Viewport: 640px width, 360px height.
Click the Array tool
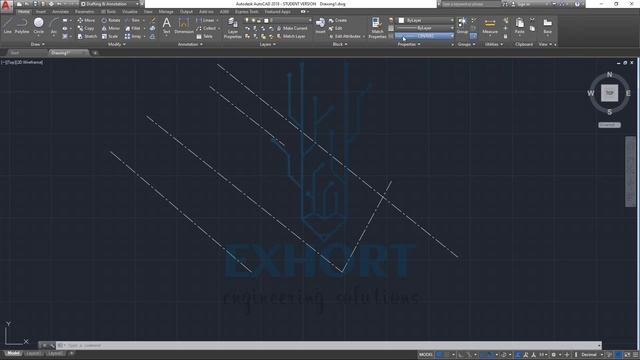(133, 36)
